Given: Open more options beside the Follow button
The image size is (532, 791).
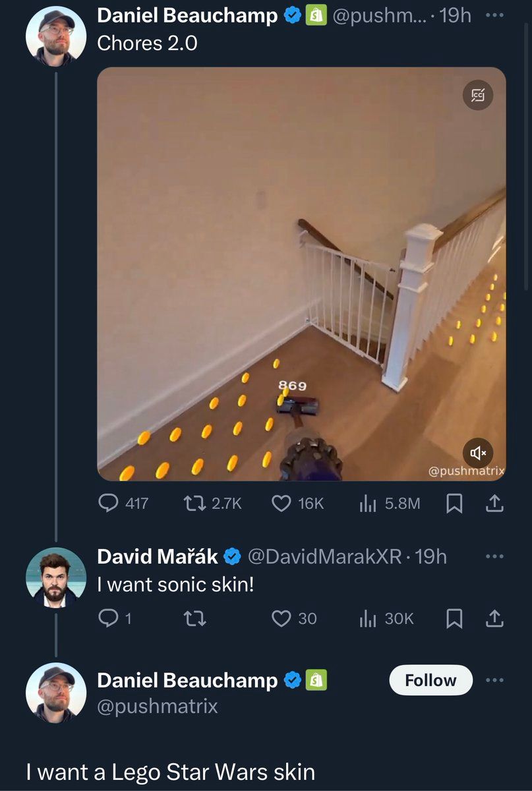Looking at the screenshot, I should pyautogui.click(x=494, y=680).
